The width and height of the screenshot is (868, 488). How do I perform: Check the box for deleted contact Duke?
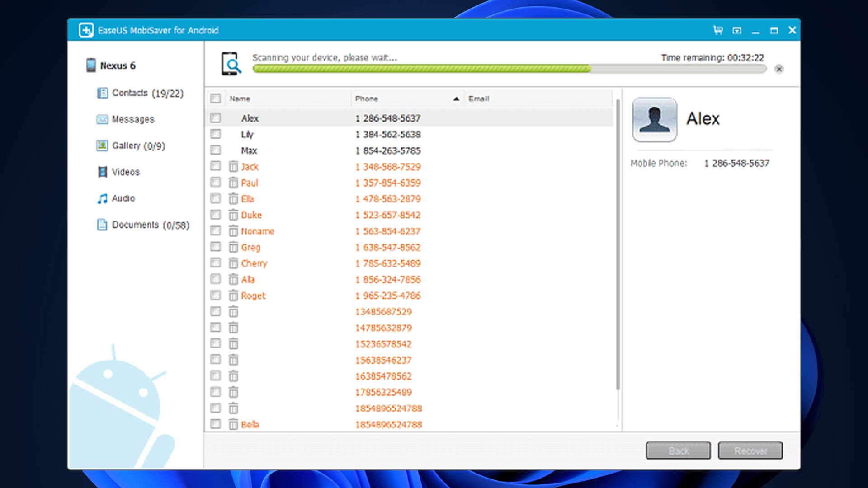tap(216, 215)
